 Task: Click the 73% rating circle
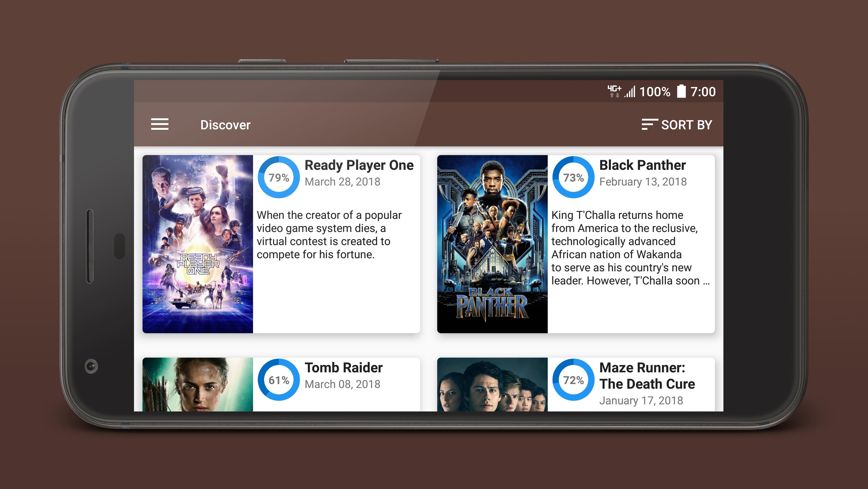point(574,177)
